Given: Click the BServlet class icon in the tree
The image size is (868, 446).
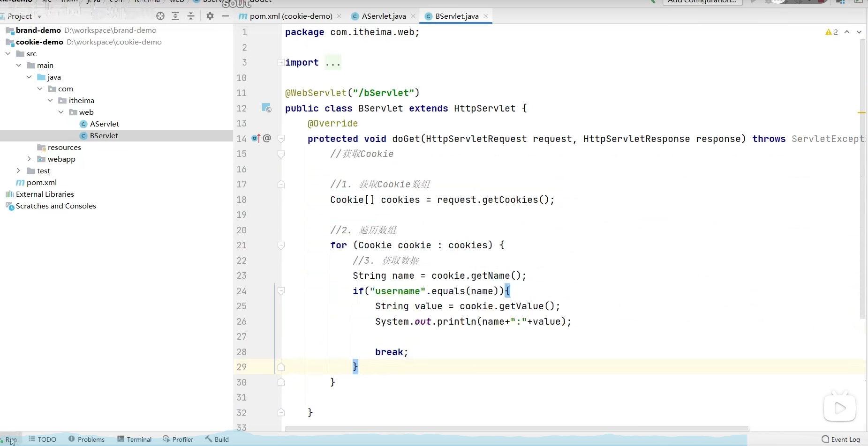Looking at the screenshot, I should [83, 136].
